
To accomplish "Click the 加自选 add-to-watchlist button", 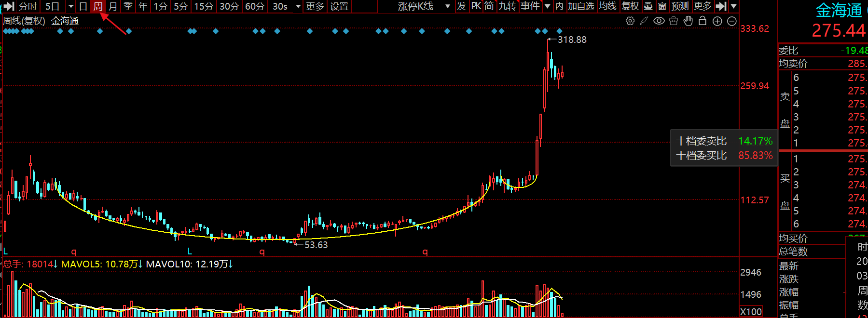I will (x=581, y=6).
